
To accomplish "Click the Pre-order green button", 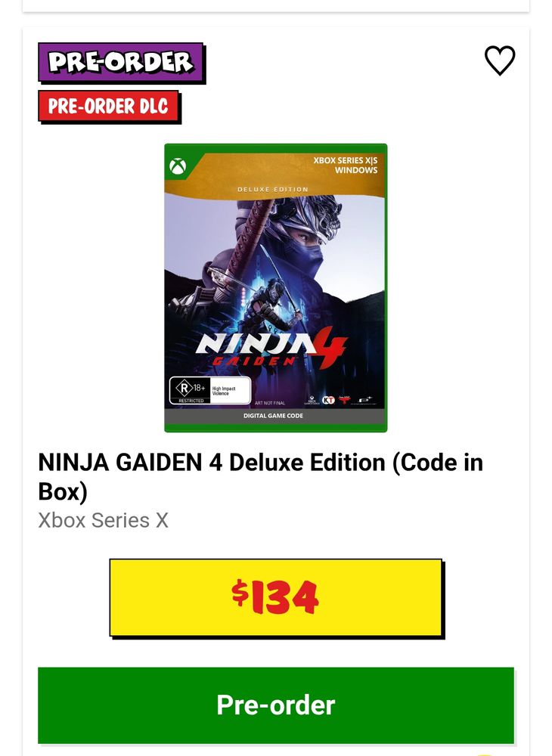I will pos(276,705).
